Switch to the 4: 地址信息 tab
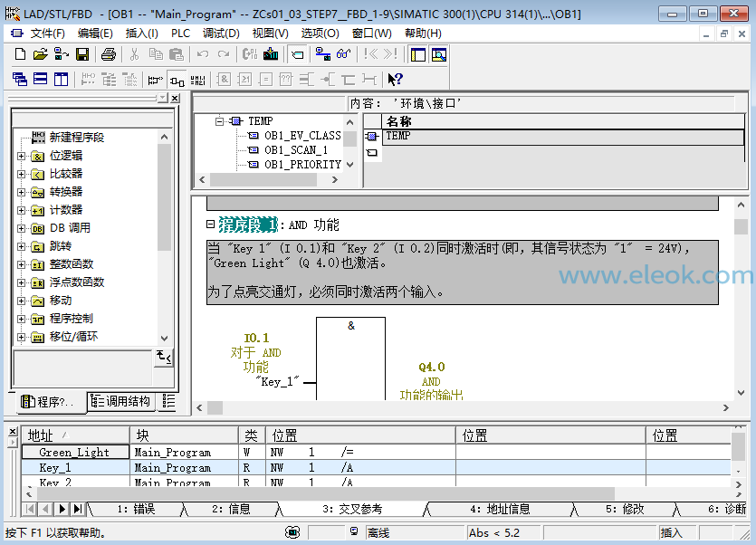756x545 pixels. coord(500,510)
